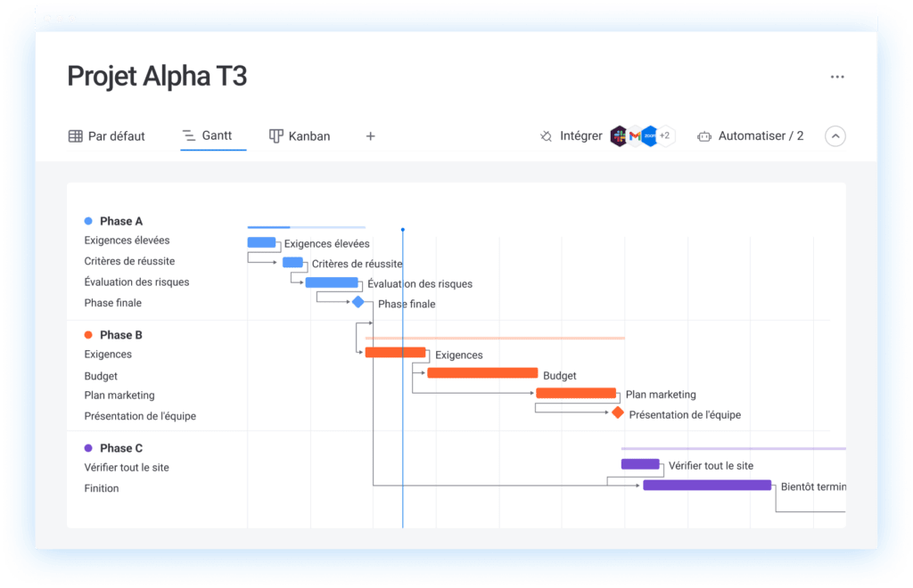The width and height of the screenshot is (913, 588).
Task: Click Critères de réussite in the left task list
Action: 129,261
